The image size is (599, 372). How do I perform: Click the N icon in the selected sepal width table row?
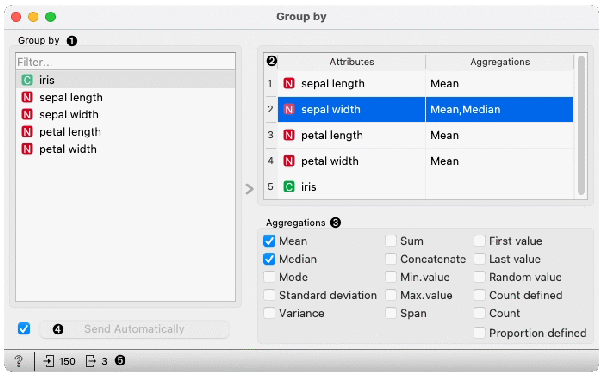tap(289, 109)
